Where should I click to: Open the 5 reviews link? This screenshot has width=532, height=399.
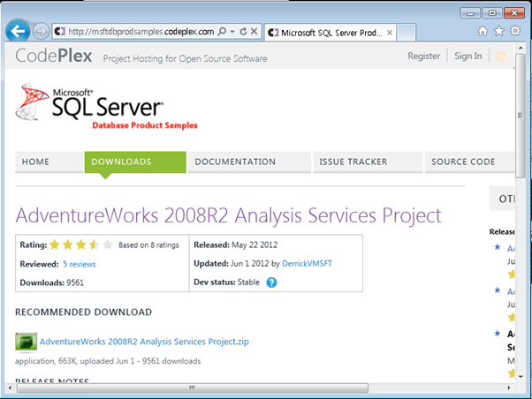(79, 264)
